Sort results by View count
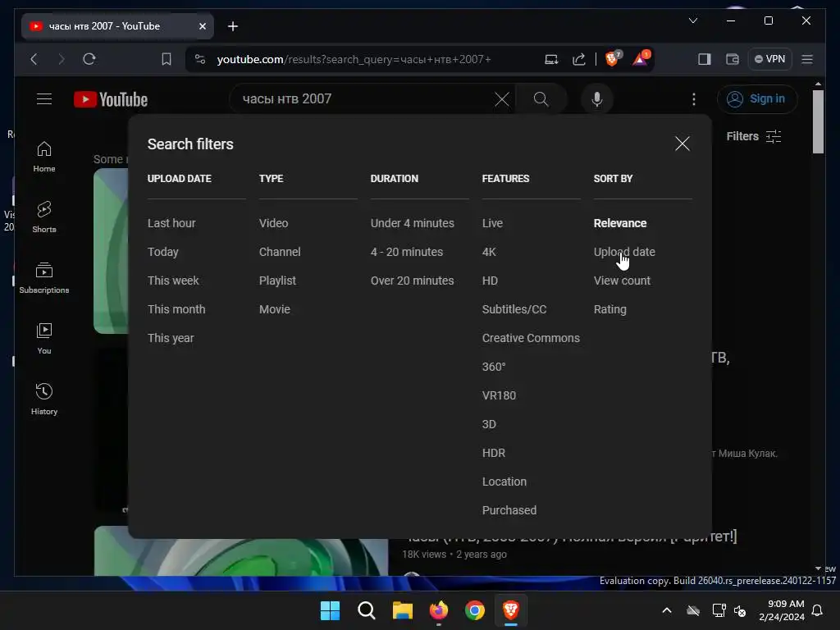Image resolution: width=840 pixels, height=630 pixels. click(x=622, y=281)
